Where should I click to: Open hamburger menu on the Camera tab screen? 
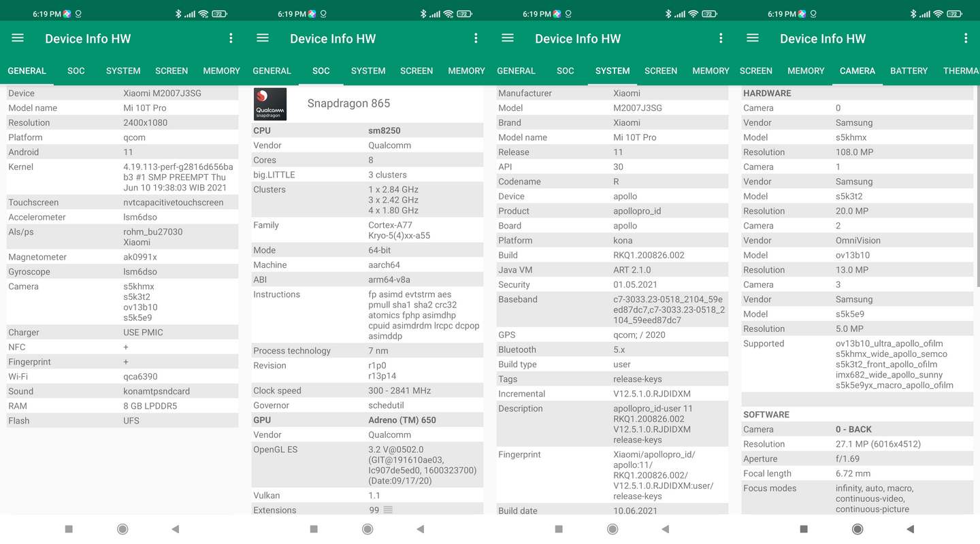(x=753, y=38)
